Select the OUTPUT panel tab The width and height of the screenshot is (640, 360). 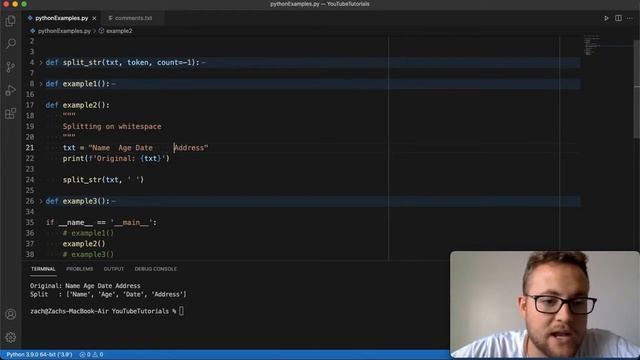[113, 269]
